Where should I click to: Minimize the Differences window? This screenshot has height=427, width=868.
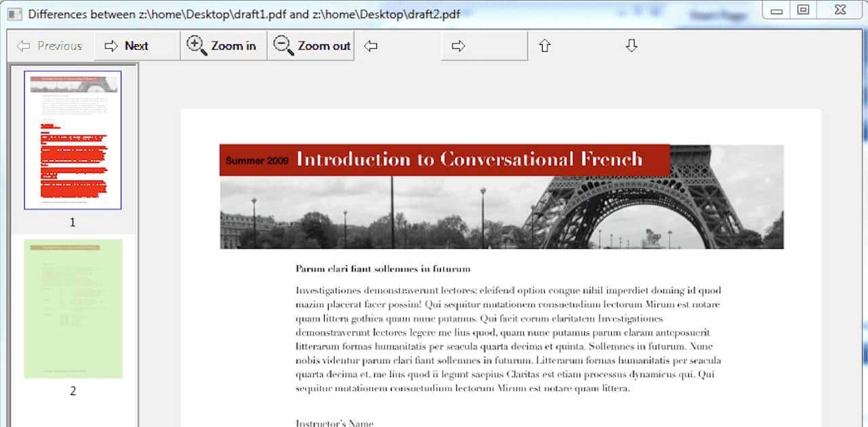[x=776, y=10]
